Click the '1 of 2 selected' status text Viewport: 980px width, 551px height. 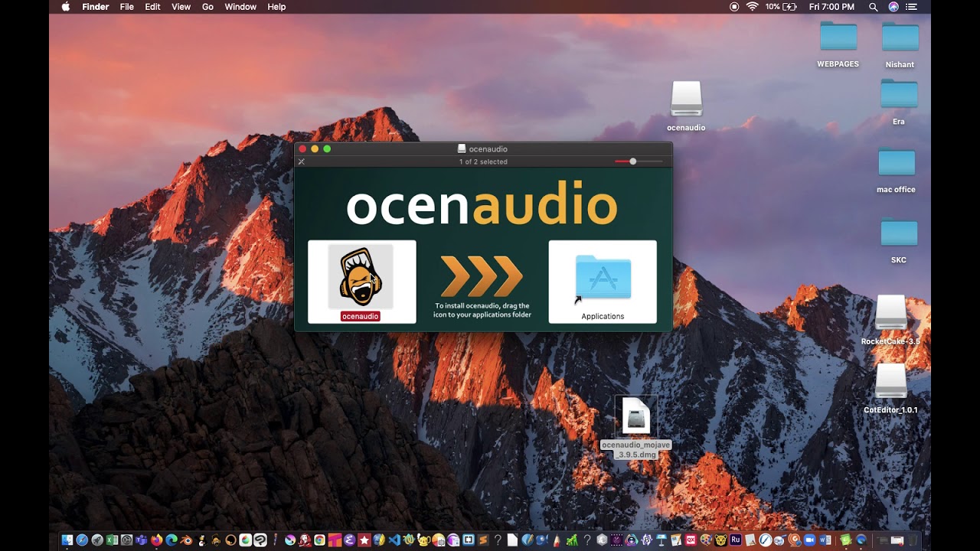[x=483, y=161]
